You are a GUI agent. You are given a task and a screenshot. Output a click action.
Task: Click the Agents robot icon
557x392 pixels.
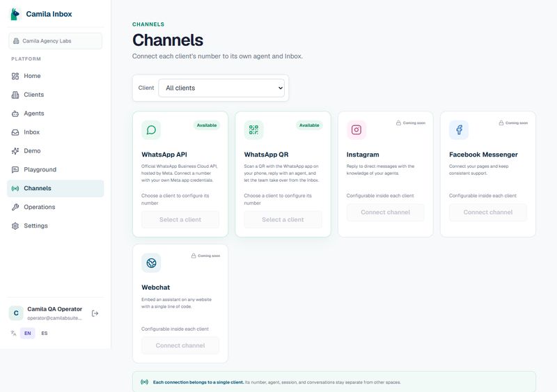tap(15, 113)
